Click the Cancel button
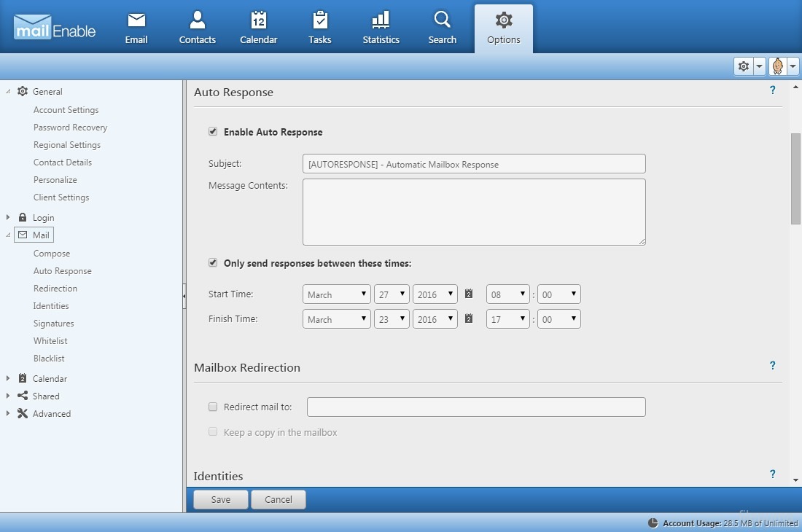Image resolution: width=802 pixels, height=532 pixels. tap(278, 499)
